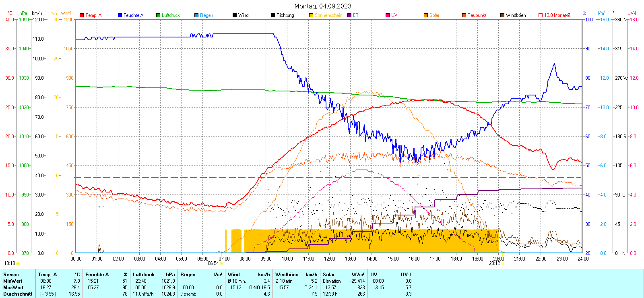Screen dimensions: 644x298
Task: Toggle the hollow 13.0 Monat-Ø legend box
Action: tap(541, 15)
